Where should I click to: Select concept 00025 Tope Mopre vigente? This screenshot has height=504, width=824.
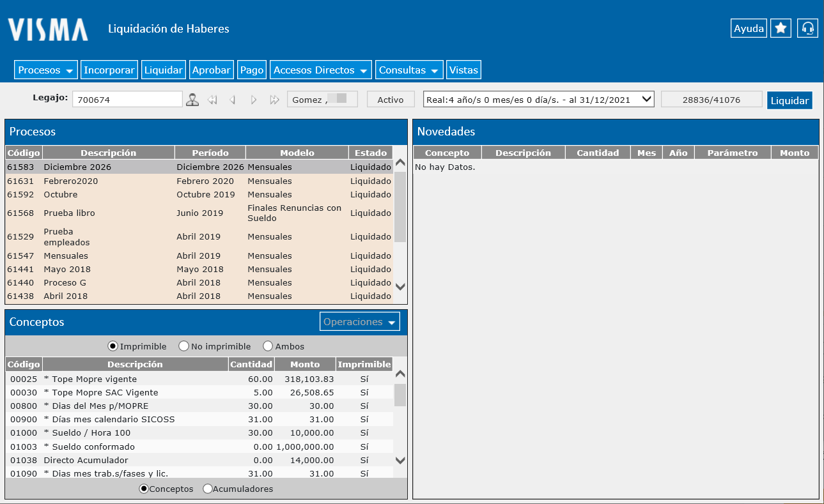tap(199, 379)
